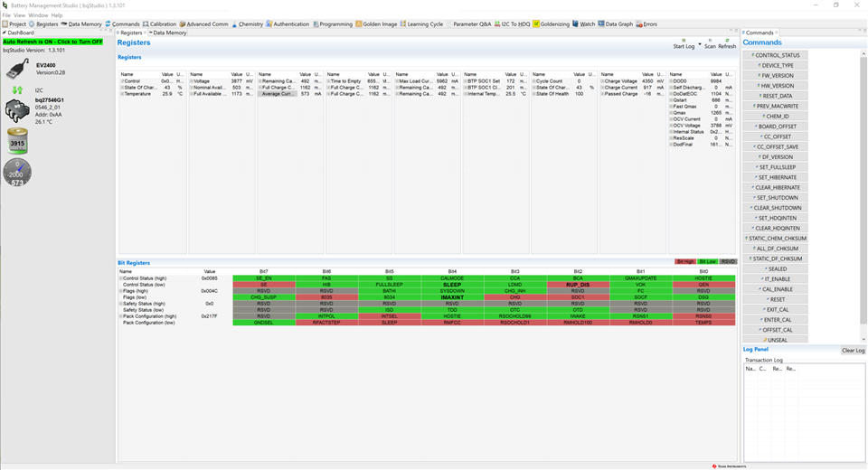Open the Window menu
Image resolution: width=868 pixels, height=470 pixels.
[38, 15]
